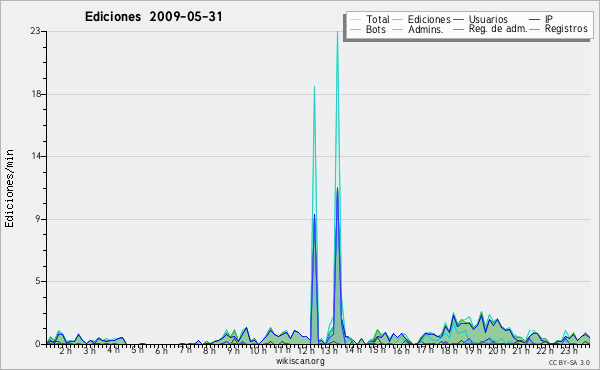600x370 pixels.
Task: Click the '5 h' x-axis label
Action: (137, 350)
